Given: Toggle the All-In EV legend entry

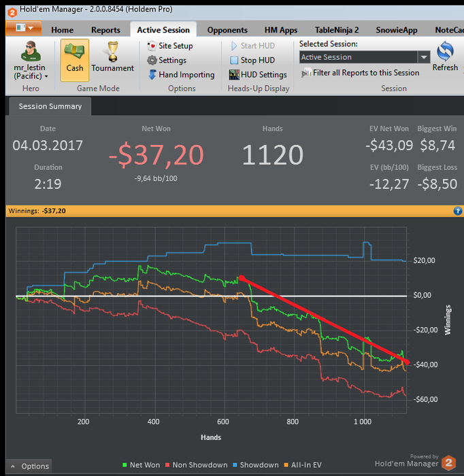Looking at the screenshot, I should [x=303, y=465].
